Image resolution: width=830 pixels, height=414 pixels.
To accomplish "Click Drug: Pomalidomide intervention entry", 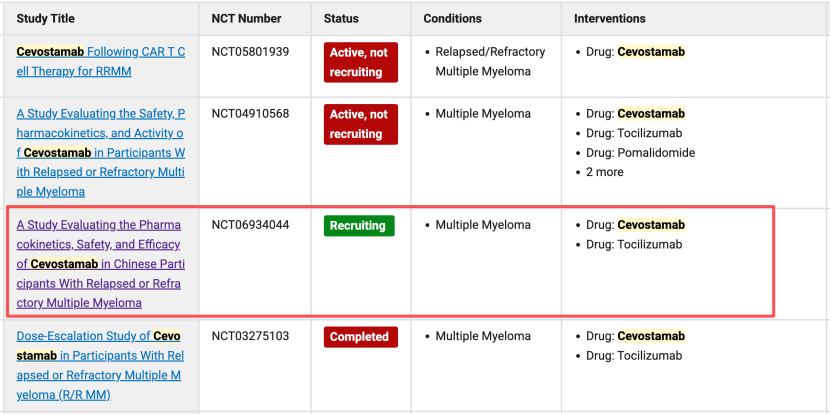I will pos(640,152).
